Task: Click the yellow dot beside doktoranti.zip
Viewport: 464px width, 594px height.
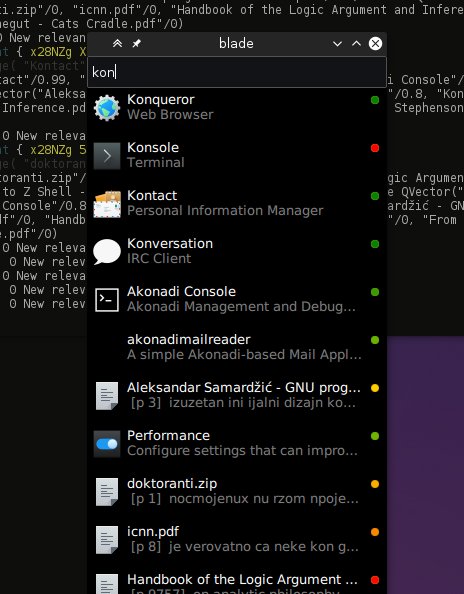Action: point(375,484)
